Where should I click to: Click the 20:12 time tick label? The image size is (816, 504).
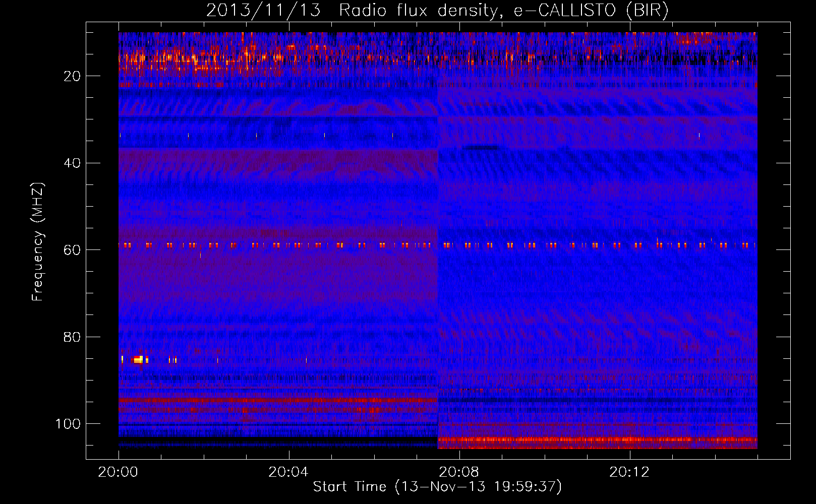(x=629, y=472)
